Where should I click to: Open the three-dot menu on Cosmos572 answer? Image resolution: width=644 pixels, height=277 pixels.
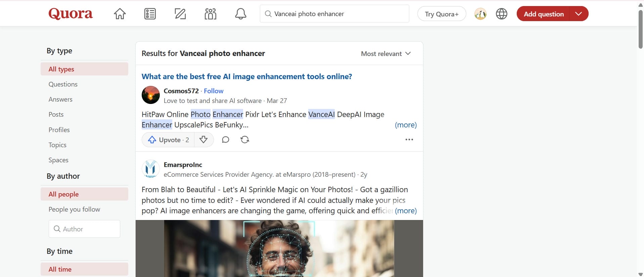point(409,140)
